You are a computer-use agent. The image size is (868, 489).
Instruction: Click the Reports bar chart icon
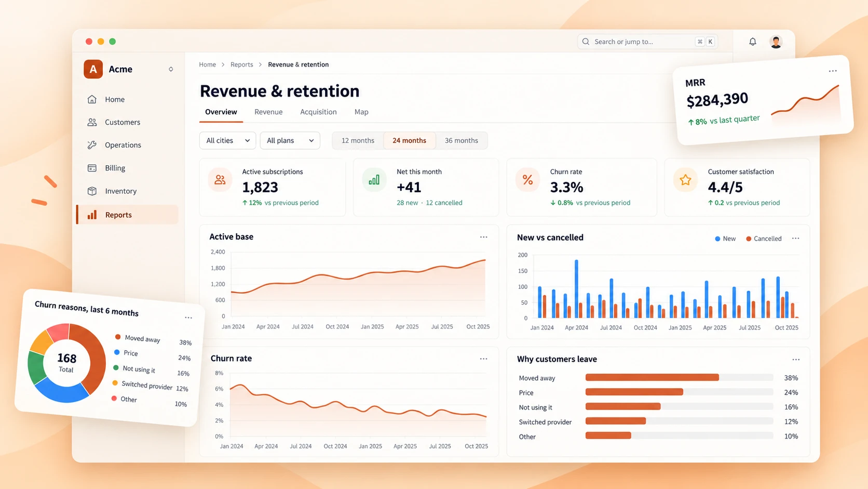click(x=92, y=215)
